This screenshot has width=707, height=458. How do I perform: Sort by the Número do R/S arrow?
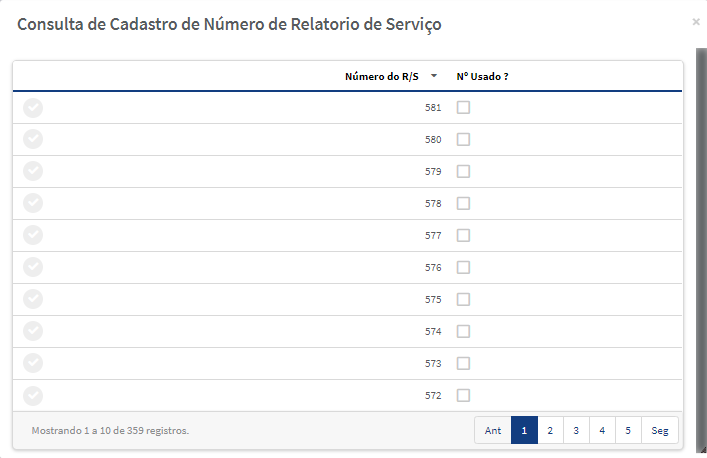[434, 76]
